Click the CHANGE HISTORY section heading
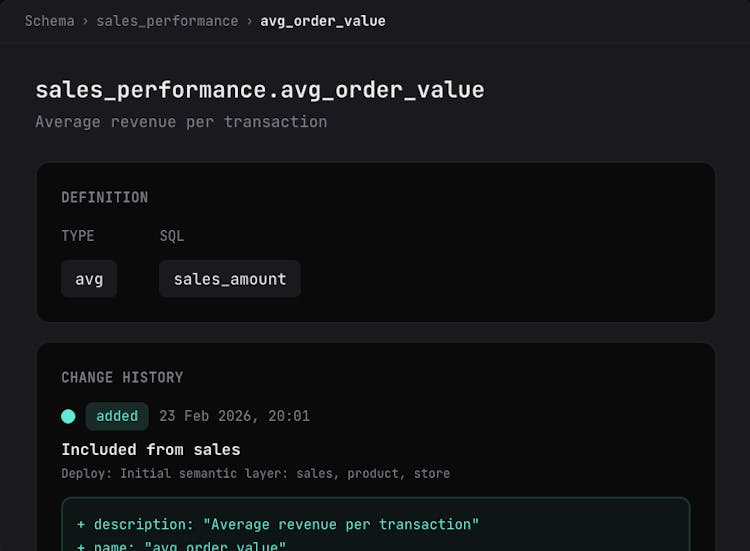The image size is (750, 551). (122, 378)
